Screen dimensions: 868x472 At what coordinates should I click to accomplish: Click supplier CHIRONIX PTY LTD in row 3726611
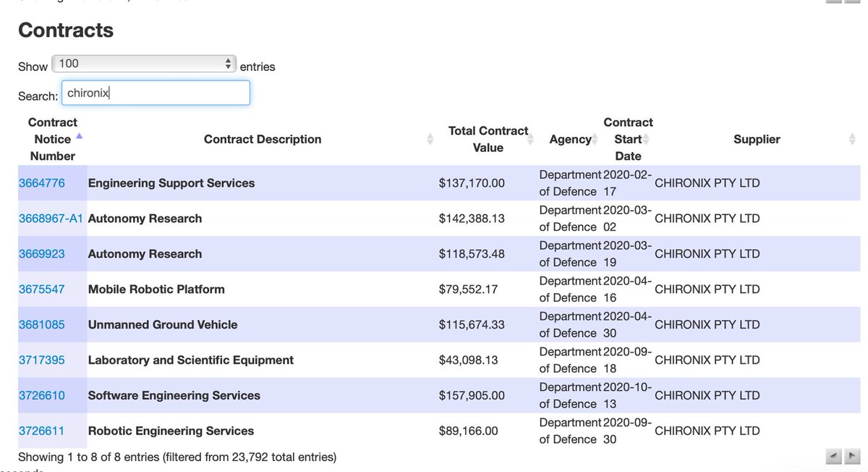707,431
